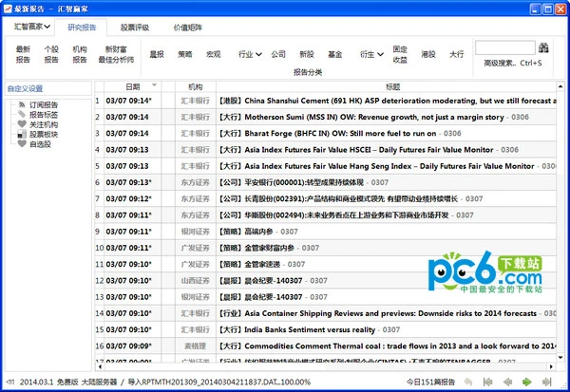Select 订阅报告 RSS icon in sidebar
Image resolution: width=570 pixels, height=392 pixels.
[x=22, y=103]
